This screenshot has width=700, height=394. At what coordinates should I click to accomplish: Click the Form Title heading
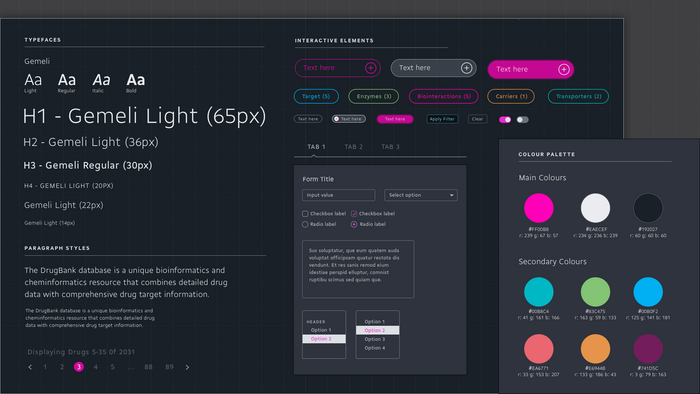(318, 179)
